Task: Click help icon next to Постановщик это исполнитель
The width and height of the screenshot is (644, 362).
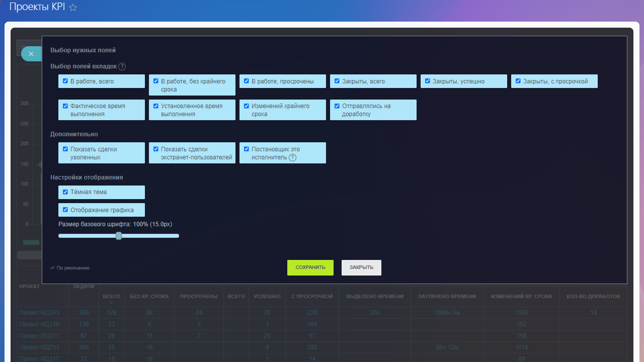Action: [292, 157]
